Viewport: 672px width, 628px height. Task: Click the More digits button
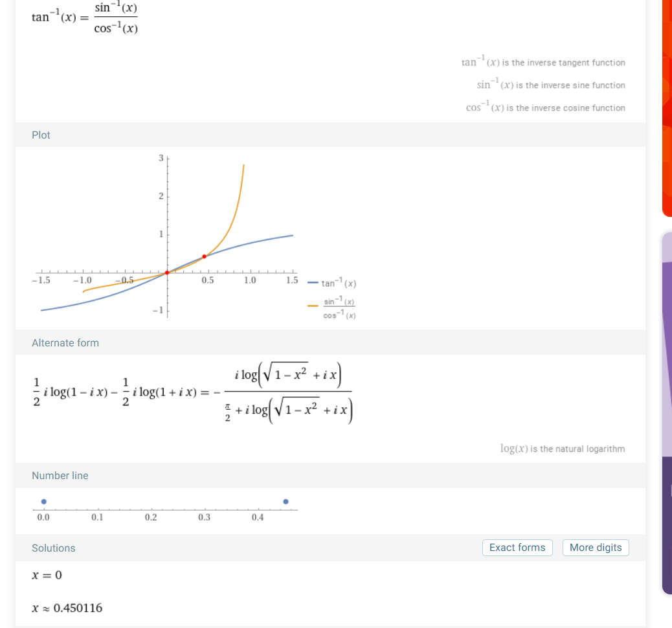[x=596, y=548]
